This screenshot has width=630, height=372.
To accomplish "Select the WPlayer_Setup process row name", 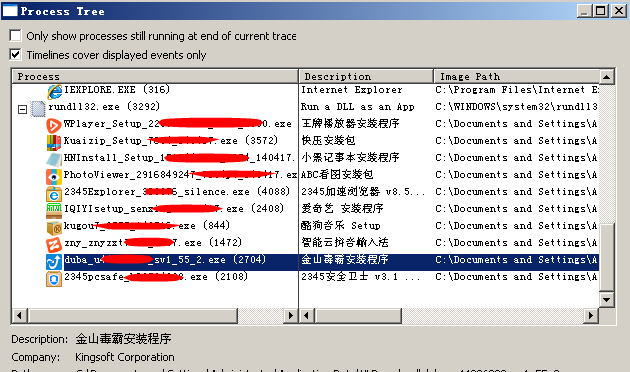I will click(178, 124).
